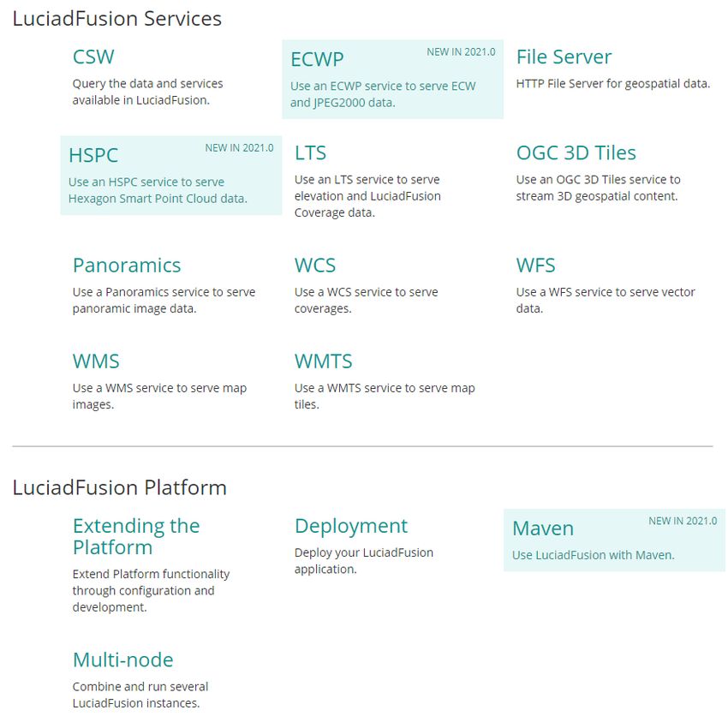
Task: Open the LTS service link
Action: [x=311, y=152]
